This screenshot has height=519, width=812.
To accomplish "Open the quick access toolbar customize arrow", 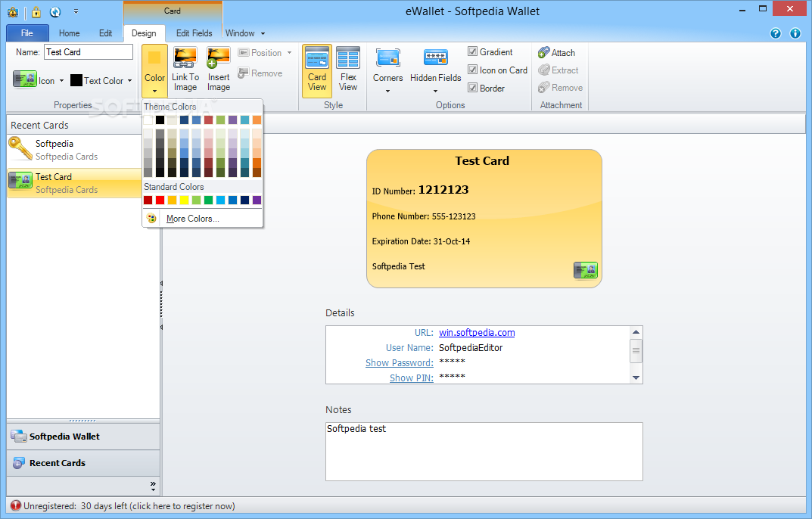I will 76,11.
